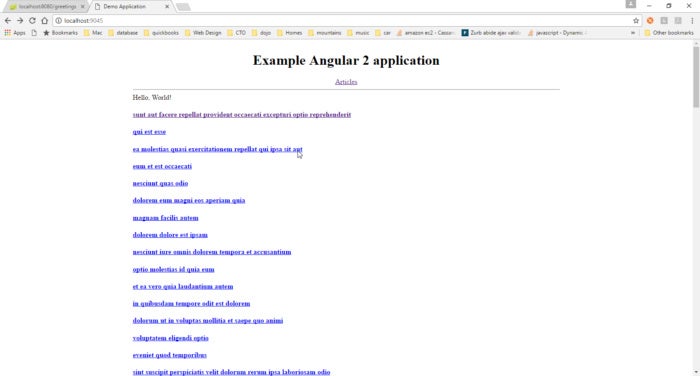Viewport: 700px width, 376px height.
Task: Open the database bookmark folder
Action: pos(123,33)
